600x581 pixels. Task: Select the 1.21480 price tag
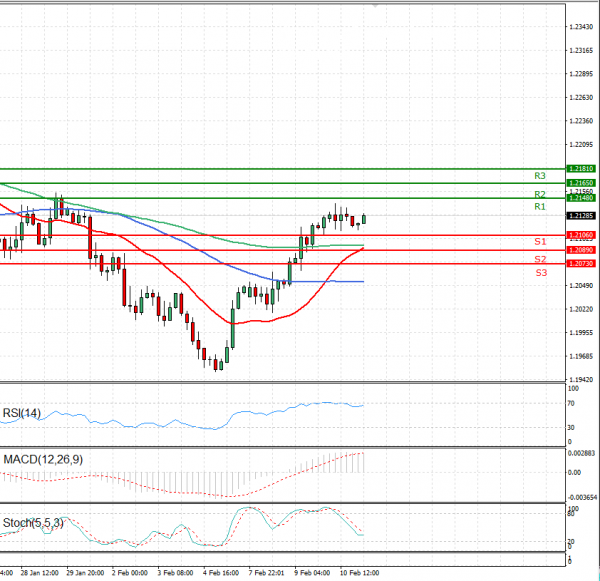point(581,198)
